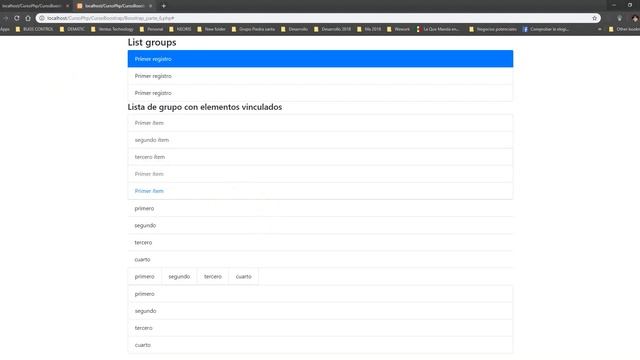
Task: View site information icon in address bar
Action: click(42, 18)
